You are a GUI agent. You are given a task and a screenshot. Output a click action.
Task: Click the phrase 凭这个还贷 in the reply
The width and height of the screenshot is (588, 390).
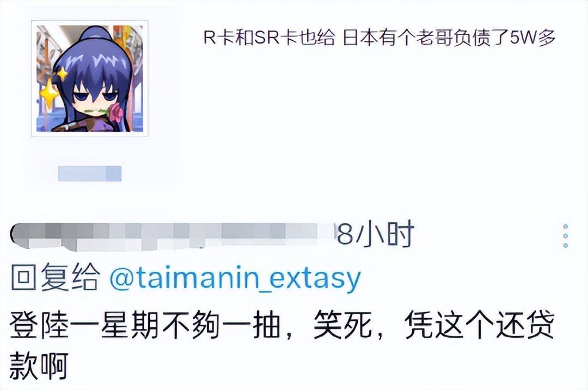coord(479,325)
